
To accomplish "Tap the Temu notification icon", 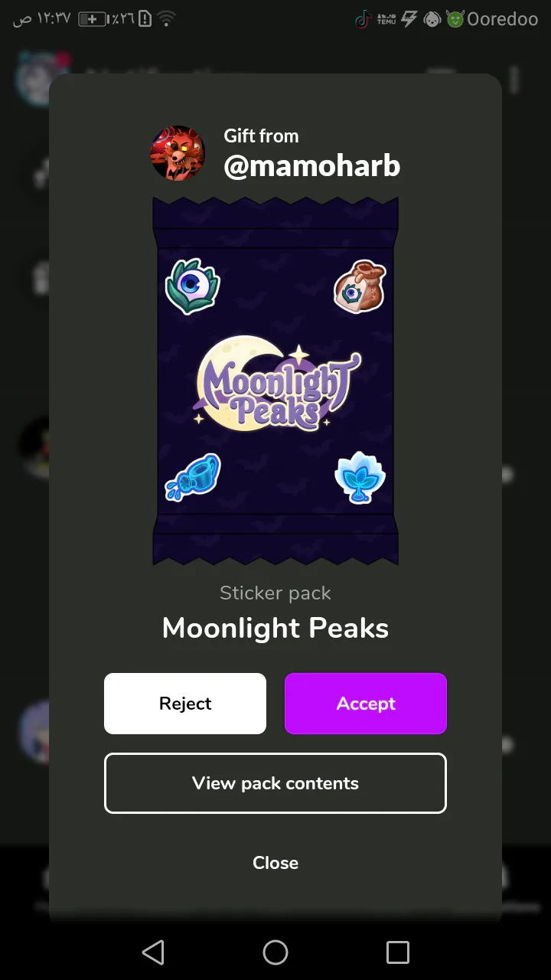I will (x=386, y=19).
